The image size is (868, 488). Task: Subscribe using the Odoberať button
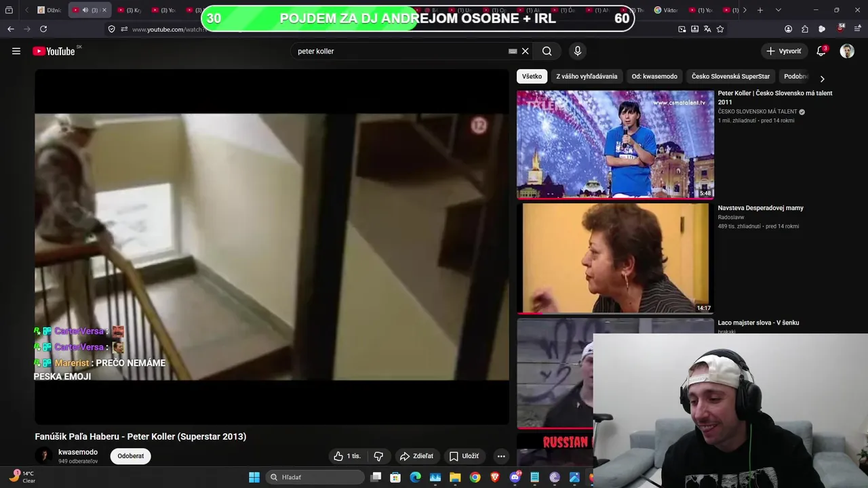click(130, 456)
